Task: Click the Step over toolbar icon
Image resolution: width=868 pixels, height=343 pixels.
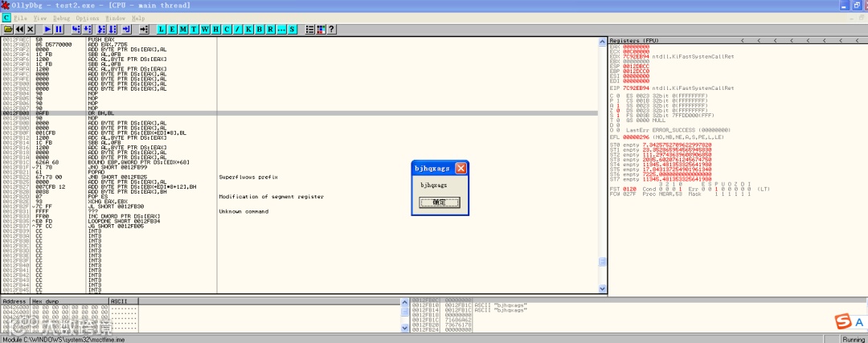Action: coord(87,30)
